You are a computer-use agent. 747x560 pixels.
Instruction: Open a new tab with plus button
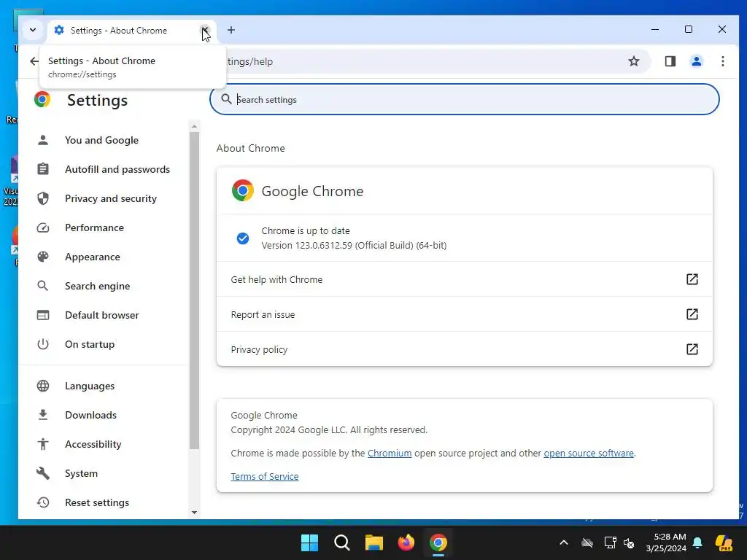click(231, 30)
